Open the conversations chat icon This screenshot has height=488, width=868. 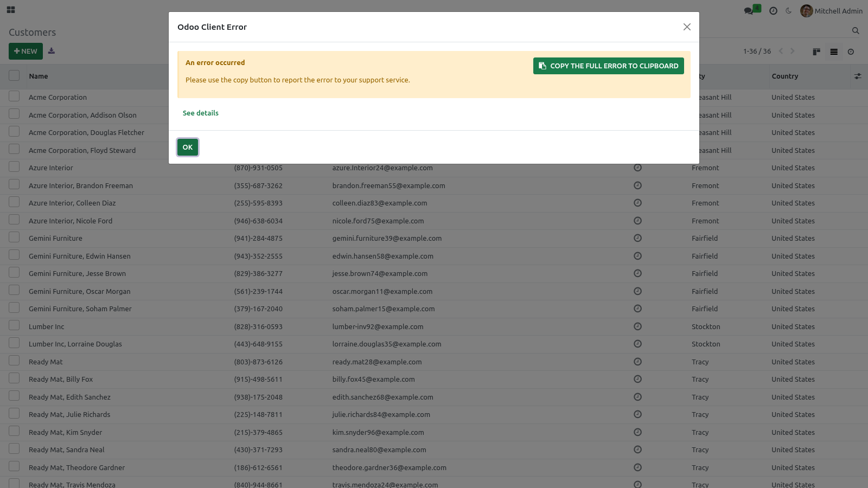[x=749, y=11]
